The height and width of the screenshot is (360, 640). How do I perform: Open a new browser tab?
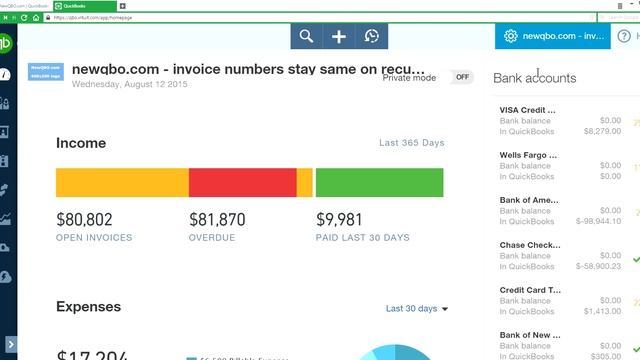[122, 6]
